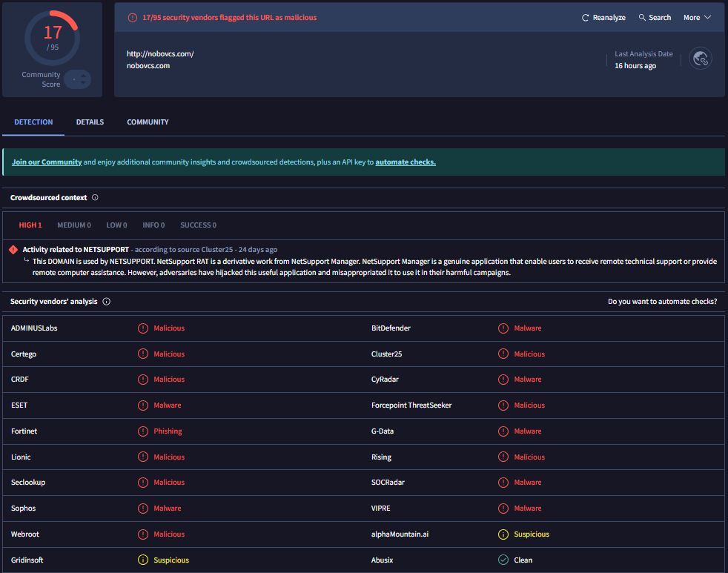Image resolution: width=728 pixels, height=573 pixels.
Task: Follow the Join our Community link
Action: 47,162
